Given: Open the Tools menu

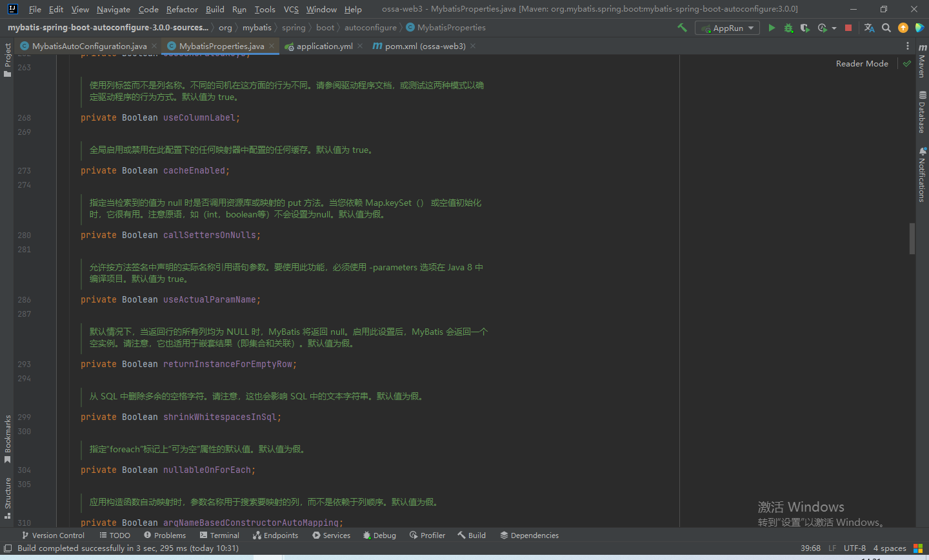Looking at the screenshot, I should pos(265,9).
